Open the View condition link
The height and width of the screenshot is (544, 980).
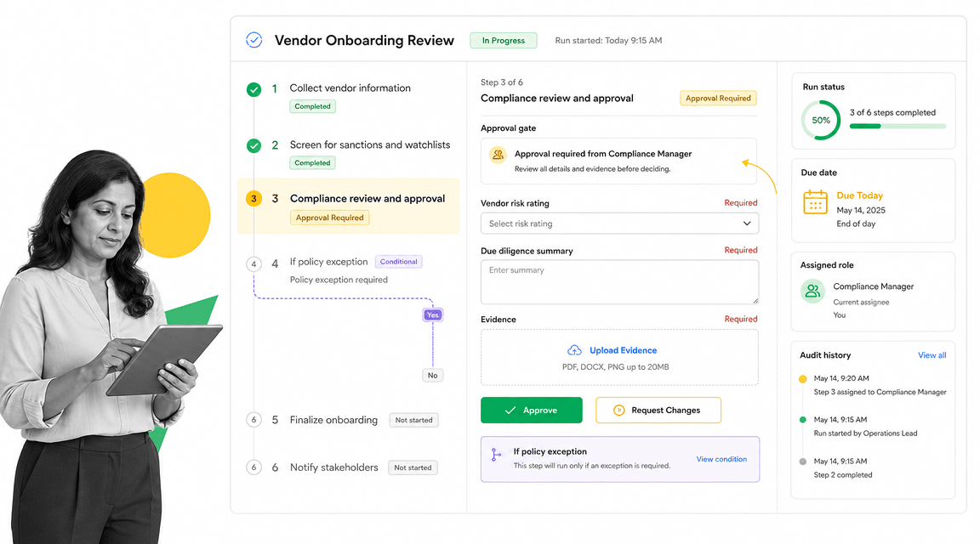[721, 459]
